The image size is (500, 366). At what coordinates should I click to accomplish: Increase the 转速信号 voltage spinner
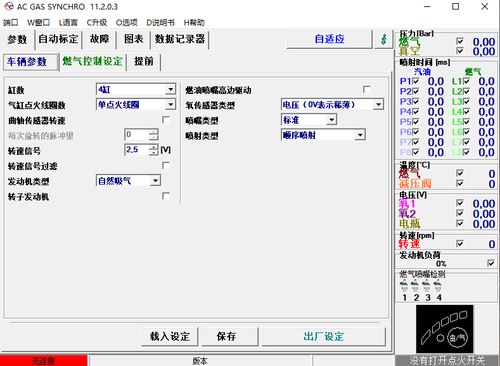(x=153, y=147)
